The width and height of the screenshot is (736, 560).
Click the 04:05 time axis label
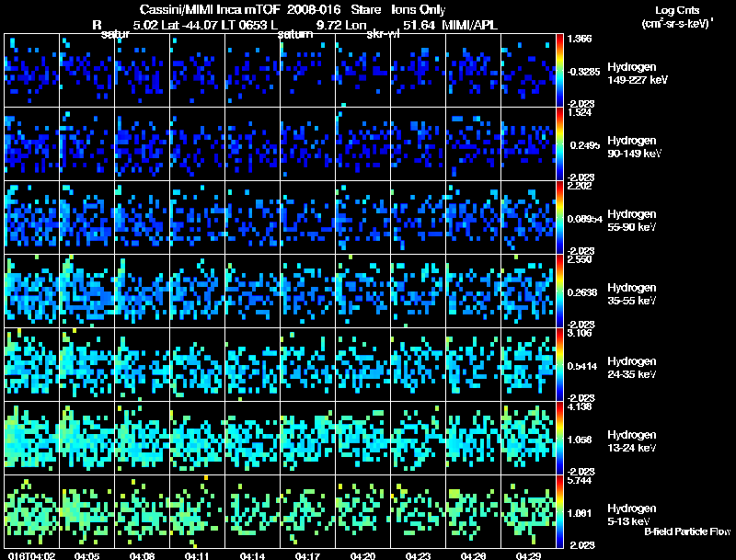click(86, 555)
